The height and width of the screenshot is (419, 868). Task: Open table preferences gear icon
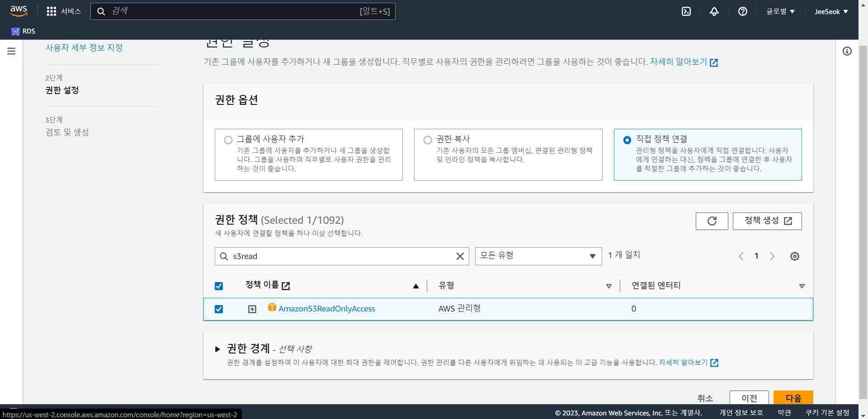795,256
